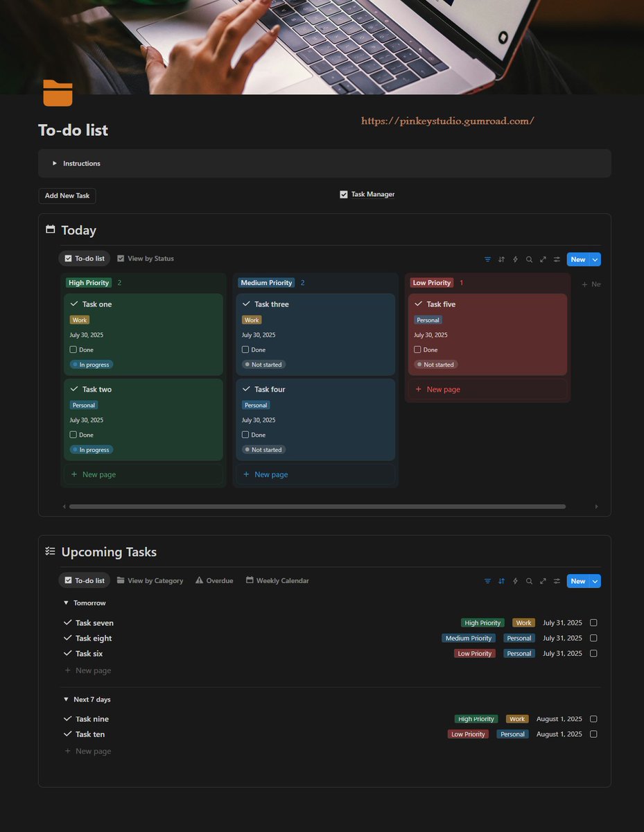Switch to the View by Category tab
The height and width of the screenshot is (832, 644).
150,580
